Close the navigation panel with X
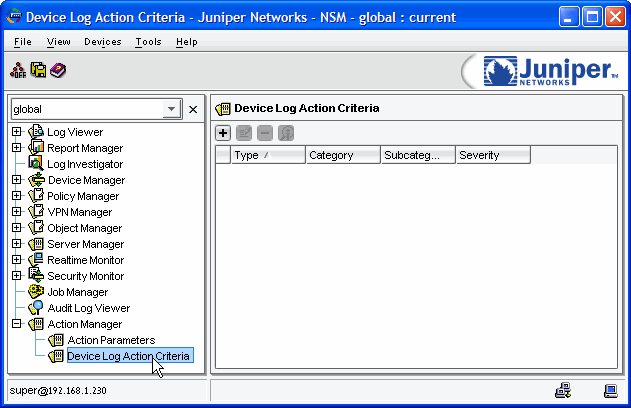Image resolution: width=631 pixels, height=408 pixels. click(x=193, y=109)
